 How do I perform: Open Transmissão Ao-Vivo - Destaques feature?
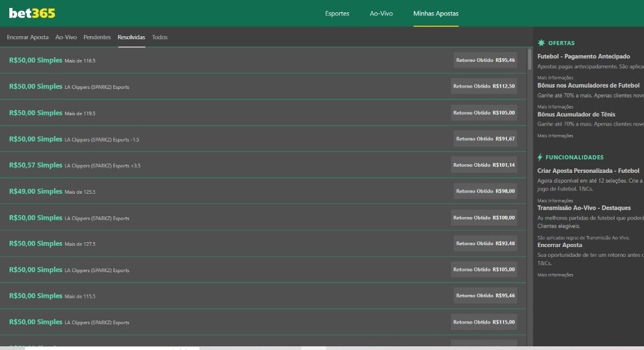coord(583,208)
